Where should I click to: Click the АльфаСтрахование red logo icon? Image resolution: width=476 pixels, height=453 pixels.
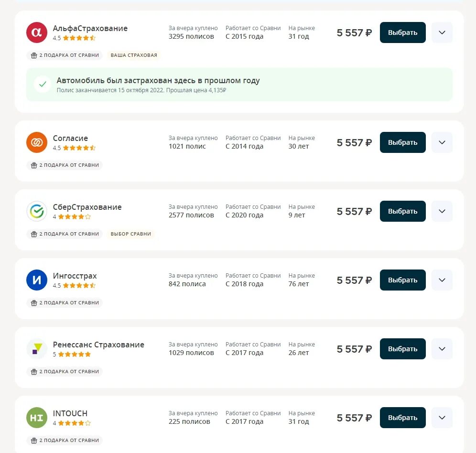click(37, 32)
